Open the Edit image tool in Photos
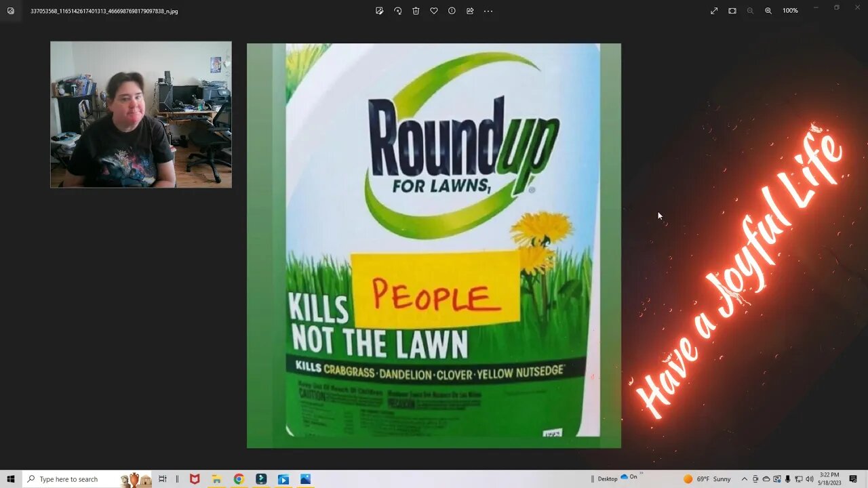This screenshot has width=868, height=488. coord(380,11)
